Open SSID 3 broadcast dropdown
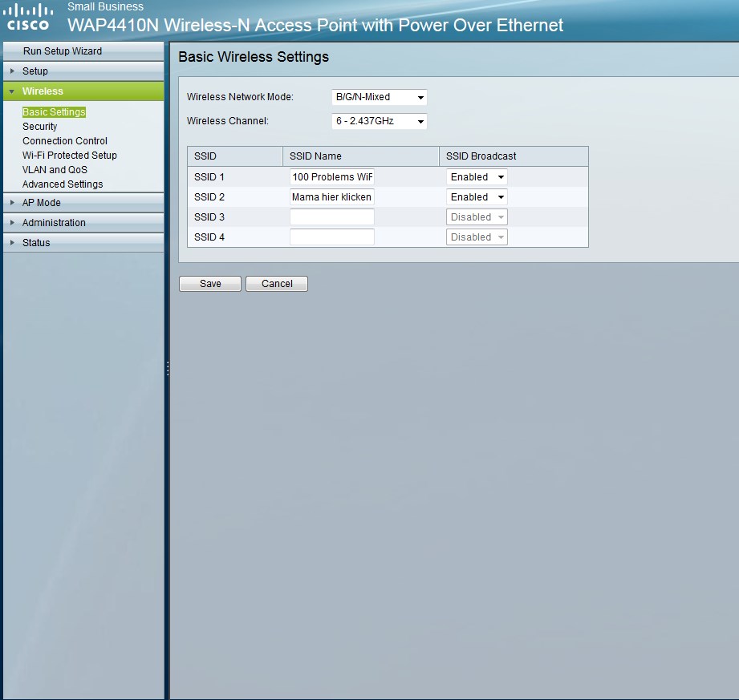 pos(477,217)
